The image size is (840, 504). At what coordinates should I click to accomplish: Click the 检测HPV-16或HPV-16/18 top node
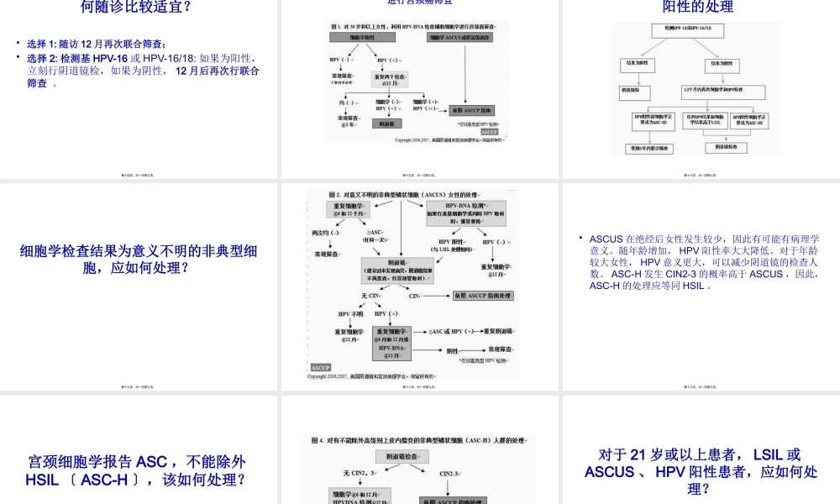[688, 29]
